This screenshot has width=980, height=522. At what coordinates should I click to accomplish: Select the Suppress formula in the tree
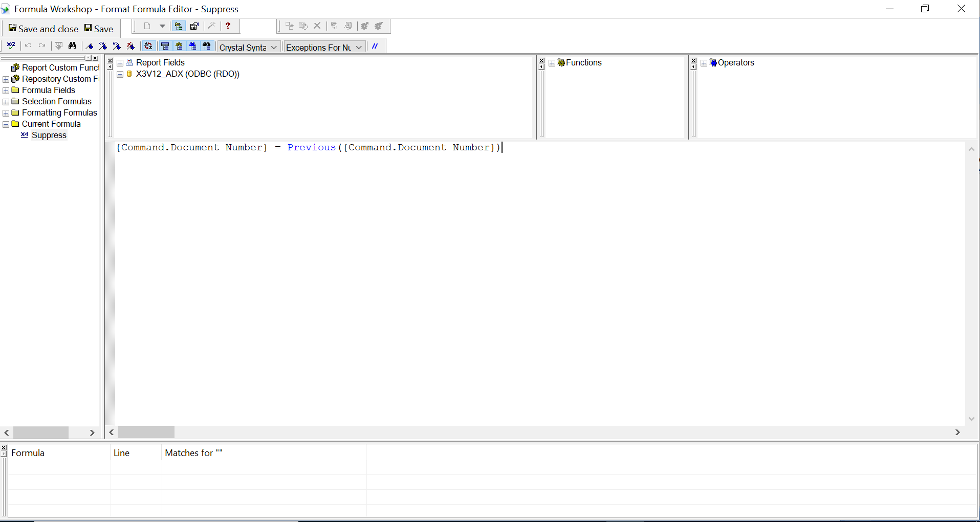click(49, 135)
